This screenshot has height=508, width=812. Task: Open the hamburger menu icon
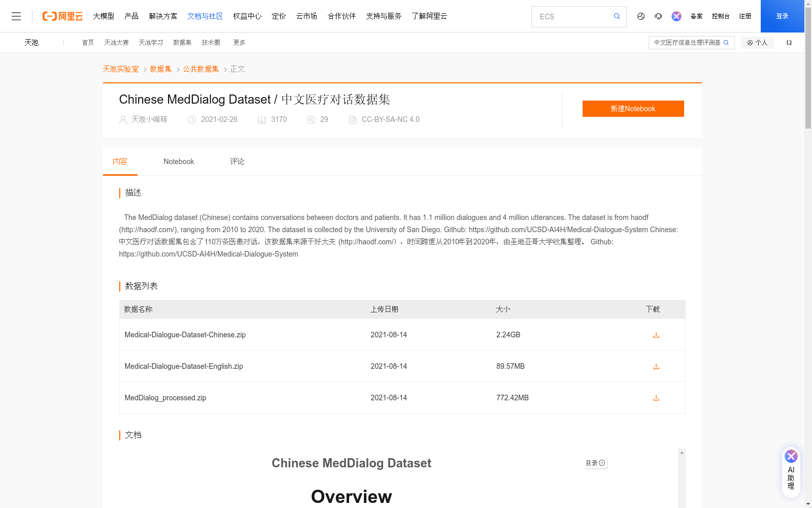[x=16, y=16]
